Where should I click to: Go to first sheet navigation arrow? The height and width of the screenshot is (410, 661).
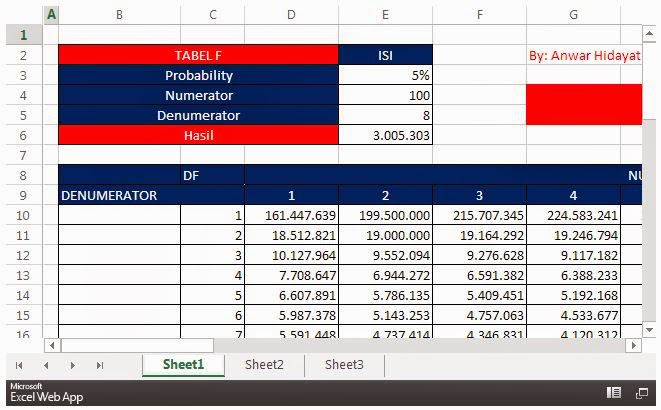click(x=19, y=366)
